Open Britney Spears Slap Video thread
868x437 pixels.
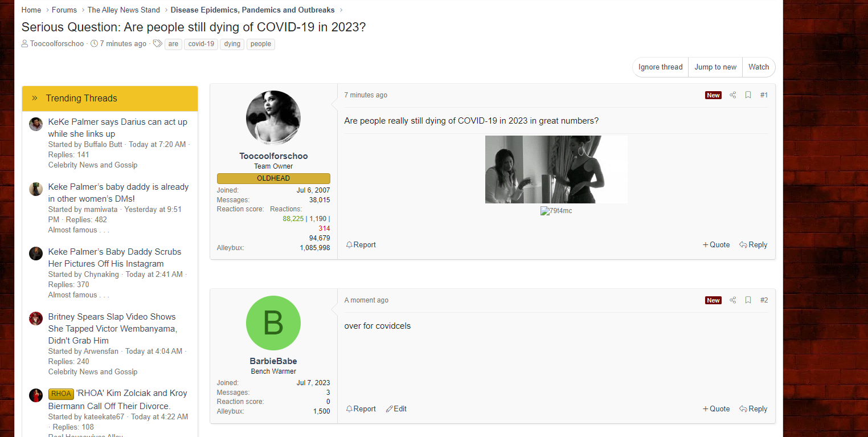click(113, 329)
